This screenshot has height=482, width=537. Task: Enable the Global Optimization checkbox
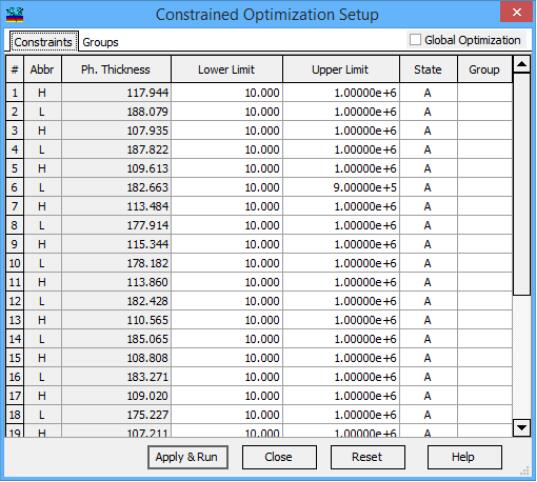pyautogui.click(x=415, y=40)
